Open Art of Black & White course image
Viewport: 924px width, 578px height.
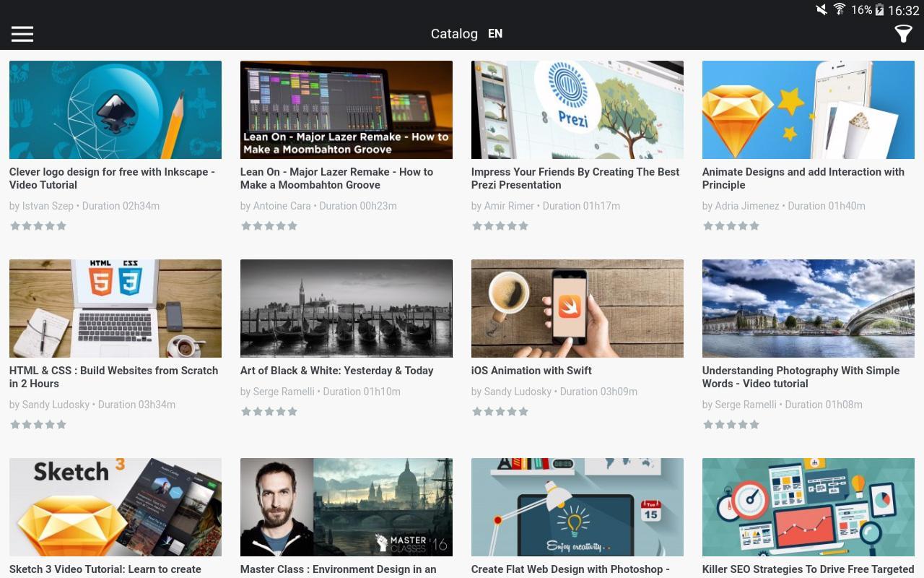tap(346, 309)
